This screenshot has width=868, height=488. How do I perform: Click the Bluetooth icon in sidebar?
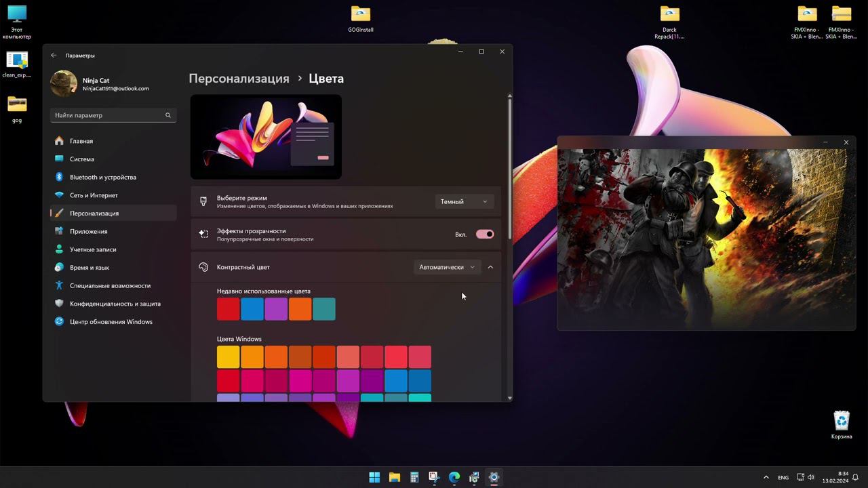coord(59,177)
